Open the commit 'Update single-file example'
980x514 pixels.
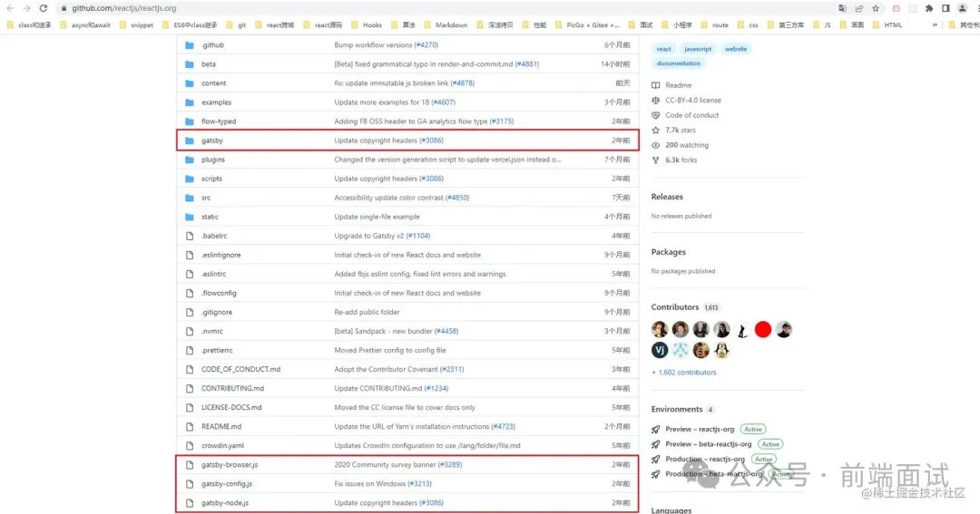tap(377, 217)
